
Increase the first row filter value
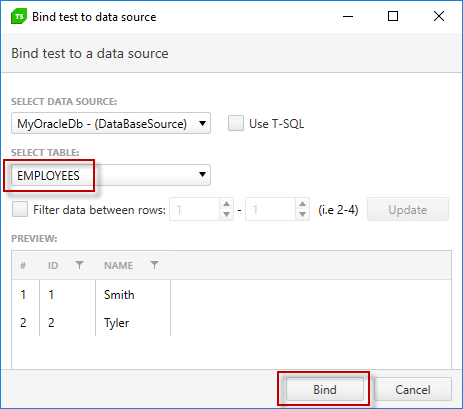coord(227,204)
